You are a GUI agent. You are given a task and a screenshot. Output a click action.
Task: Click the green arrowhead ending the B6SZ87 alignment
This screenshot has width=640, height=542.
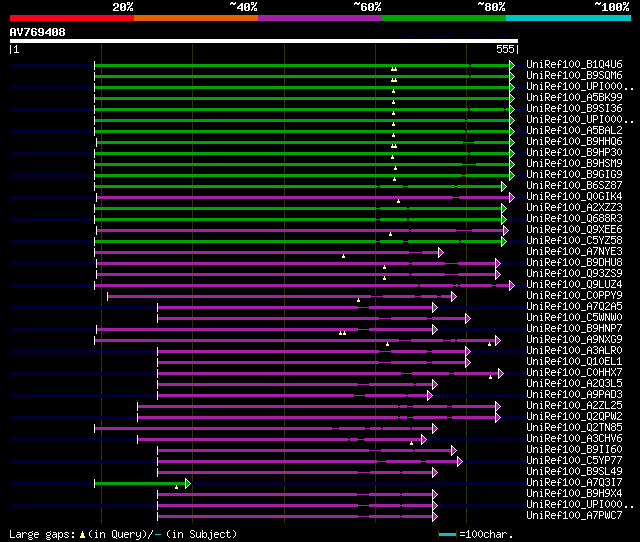click(x=504, y=187)
